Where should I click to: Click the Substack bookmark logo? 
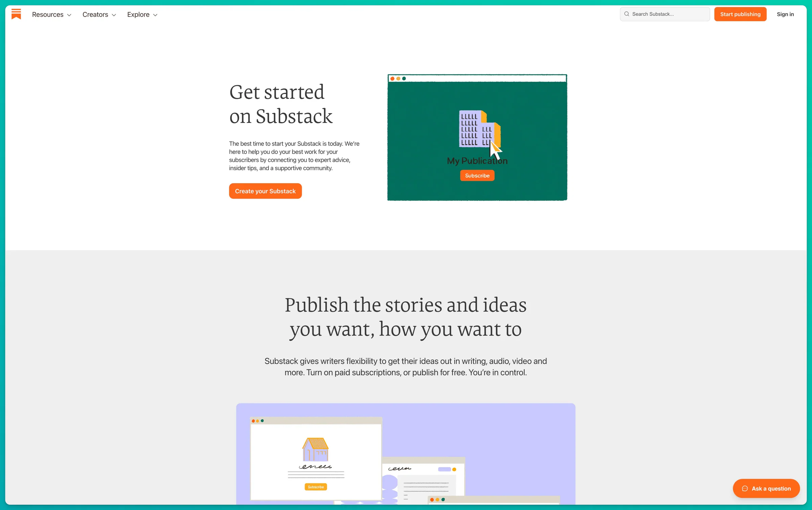(16, 14)
